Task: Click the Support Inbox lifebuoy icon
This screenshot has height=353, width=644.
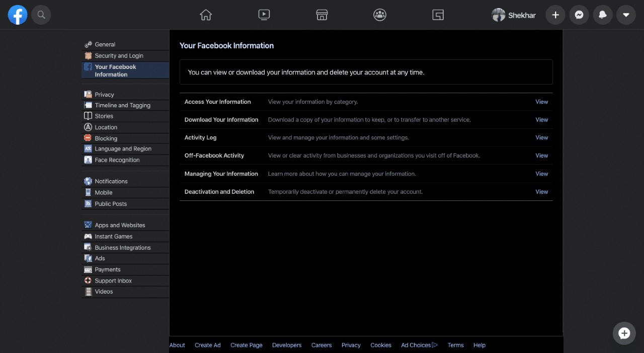Action: (88, 280)
